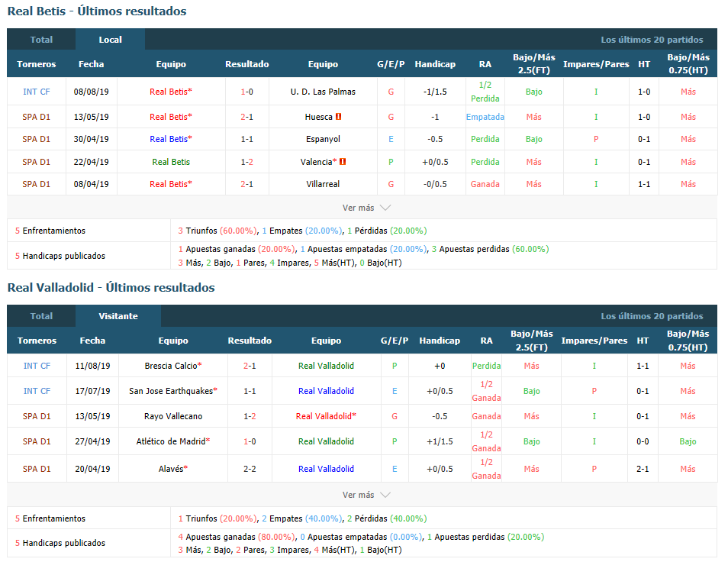Click Real Valladolid - Últimos resultados heading
The image size is (728, 562).
point(111,288)
